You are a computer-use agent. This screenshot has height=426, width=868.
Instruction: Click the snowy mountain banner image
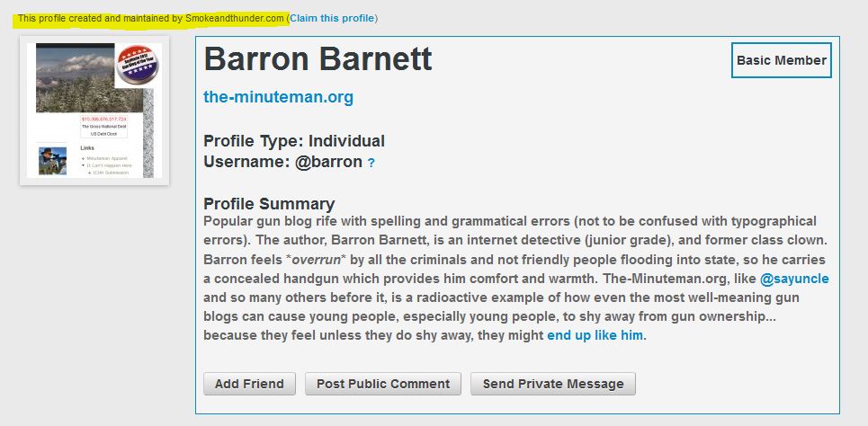[x=76, y=77]
